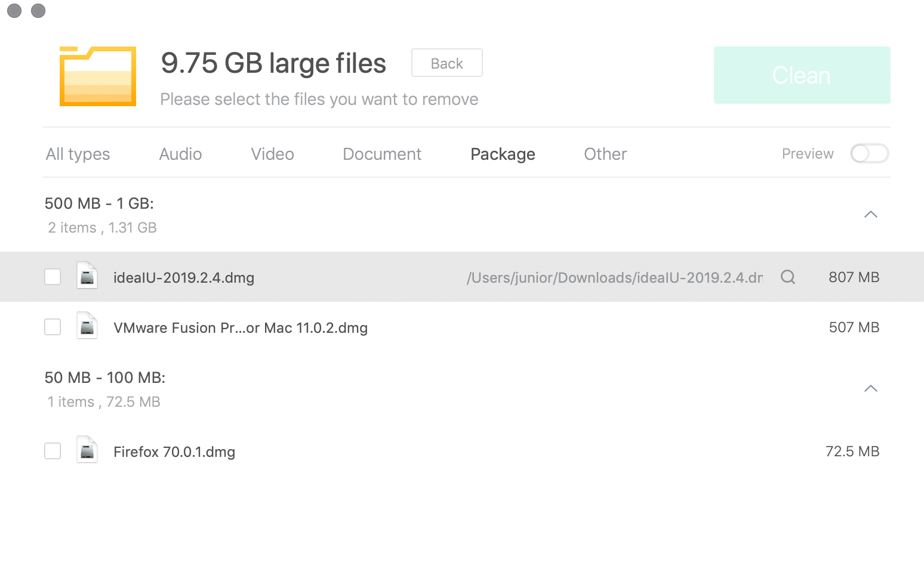Switch to the All types tab
The height and width of the screenshot is (569, 924).
(x=78, y=154)
